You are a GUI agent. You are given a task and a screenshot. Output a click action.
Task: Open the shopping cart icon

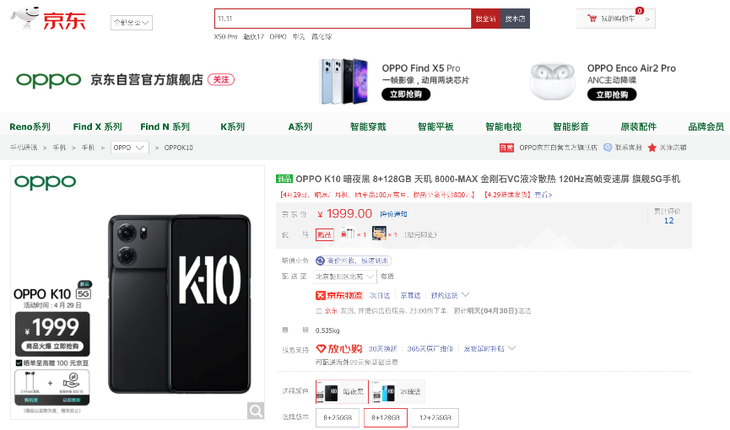[592, 19]
